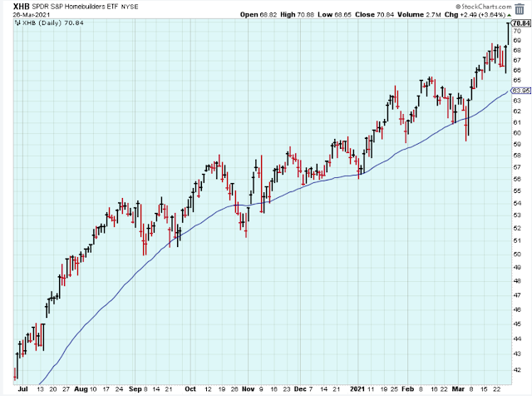532x396 pixels.
Task: Click the 69 price axis label
Action: 517,41
